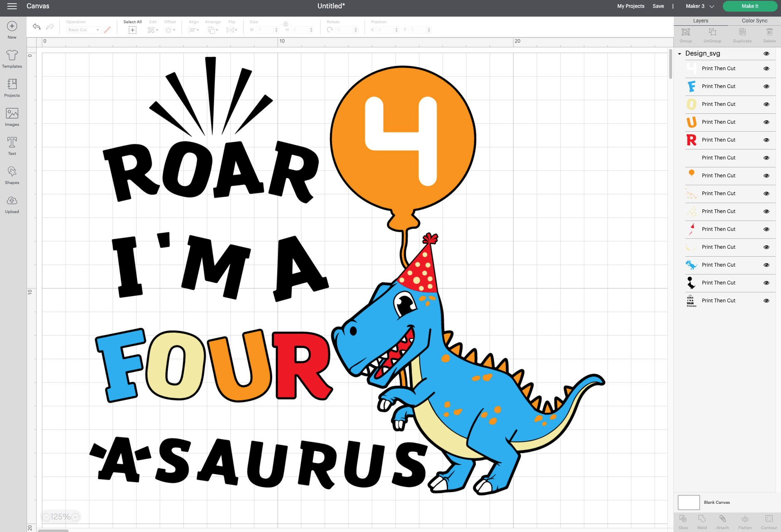This screenshot has height=532, width=781.
Task: Hide the blue dinosaur Print Then Cut layer
Action: click(x=766, y=265)
